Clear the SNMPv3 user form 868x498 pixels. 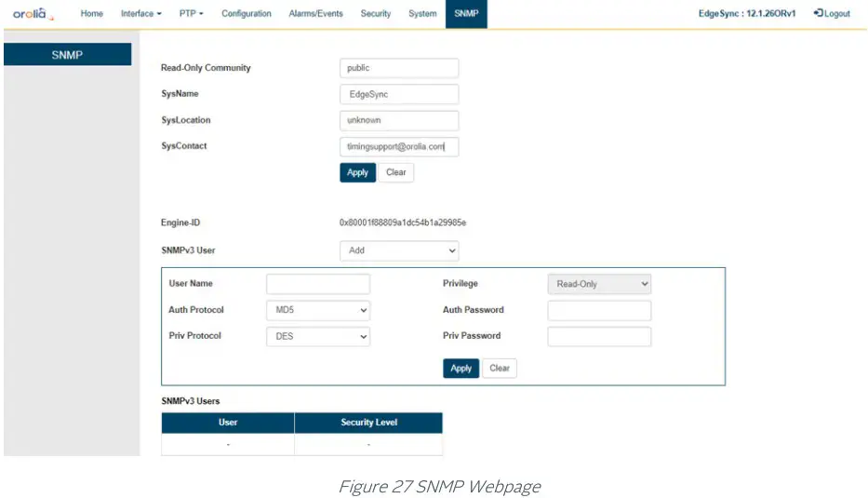(500, 369)
